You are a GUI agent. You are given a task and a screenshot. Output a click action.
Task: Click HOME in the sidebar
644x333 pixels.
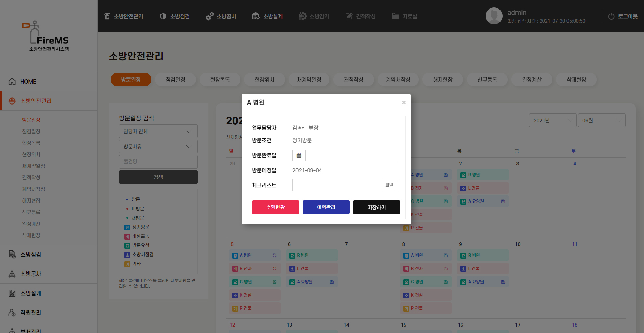click(x=28, y=82)
